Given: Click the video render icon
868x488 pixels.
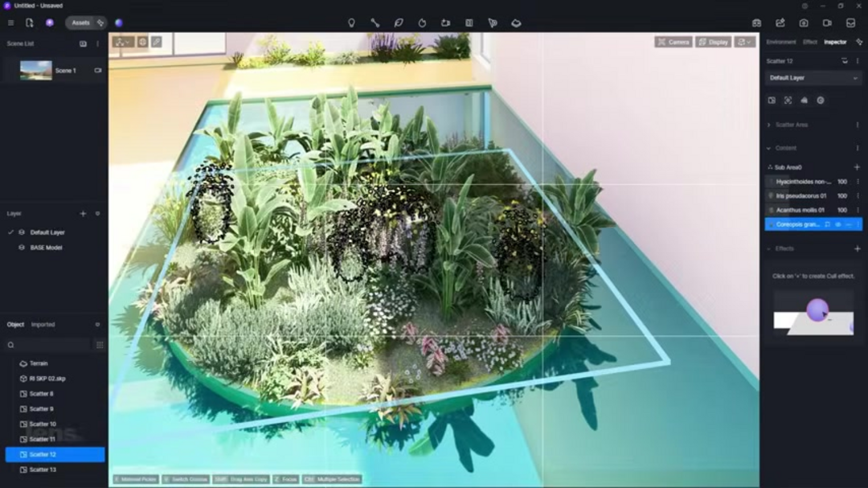Looking at the screenshot, I should pos(826,23).
